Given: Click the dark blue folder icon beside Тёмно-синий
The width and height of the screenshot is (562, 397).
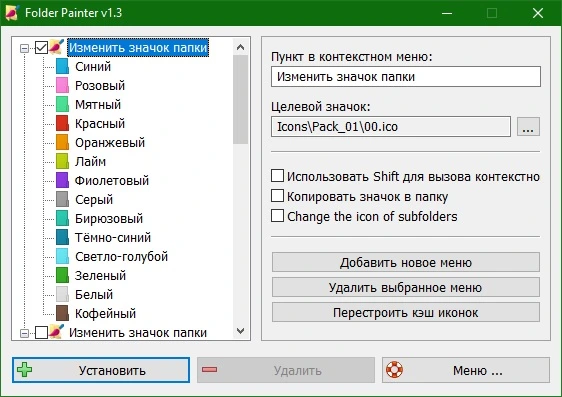Looking at the screenshot, I should point(62,238).
